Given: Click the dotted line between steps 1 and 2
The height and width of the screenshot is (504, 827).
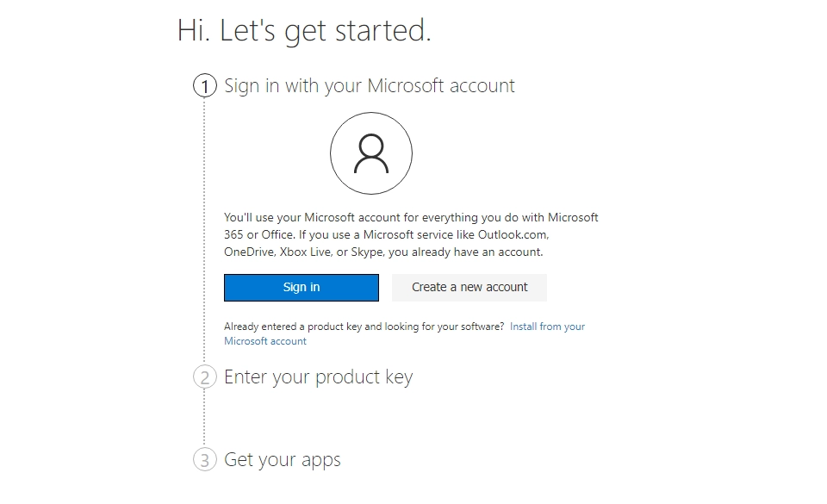Looking at the screenshot, I should [x=204, y=233].
